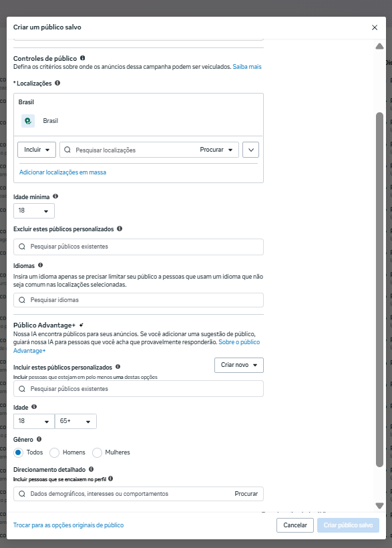The width and height of the screenshot is (392, 548).
Task: Select the Todos gender option
Action: (19, 452)
